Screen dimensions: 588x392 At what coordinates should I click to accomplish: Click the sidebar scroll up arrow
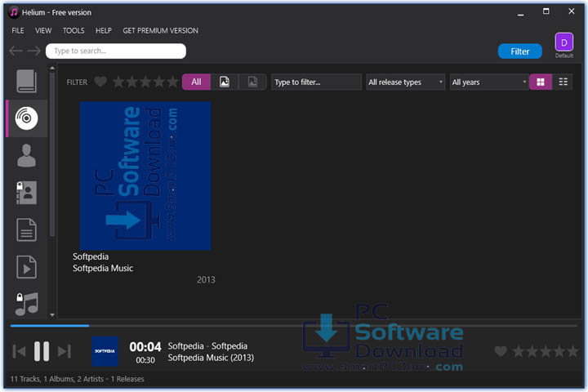(x=52, y=69)
